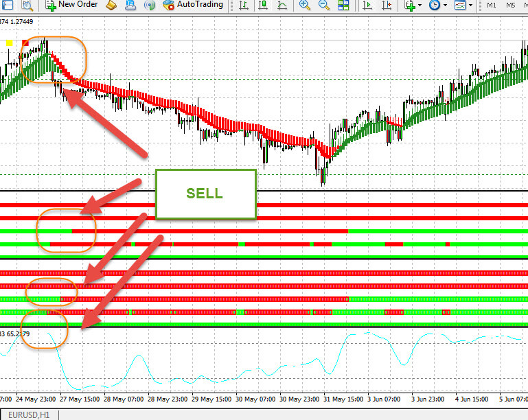Select the M1 timeframe
The image size is (528, 420).
(492, 5)
